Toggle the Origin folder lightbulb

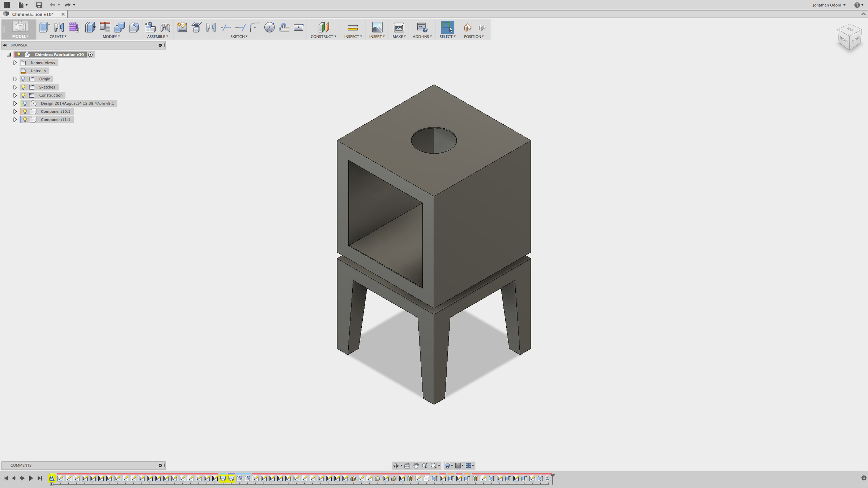coord(23,79)
